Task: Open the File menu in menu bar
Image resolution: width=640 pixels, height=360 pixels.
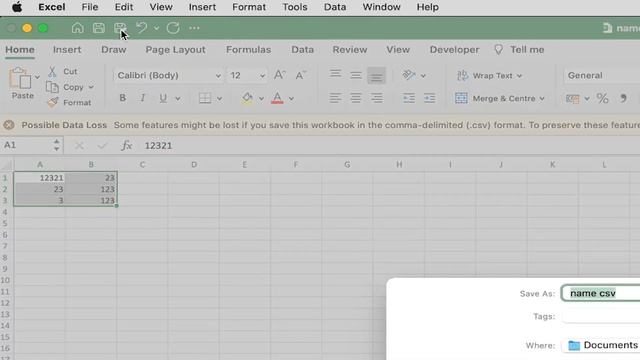Action: (90, 7)
